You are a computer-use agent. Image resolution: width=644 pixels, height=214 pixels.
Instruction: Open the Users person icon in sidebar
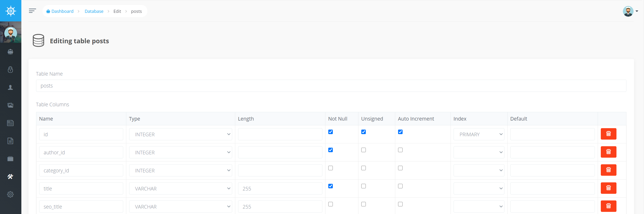click(x=10, y=87)
